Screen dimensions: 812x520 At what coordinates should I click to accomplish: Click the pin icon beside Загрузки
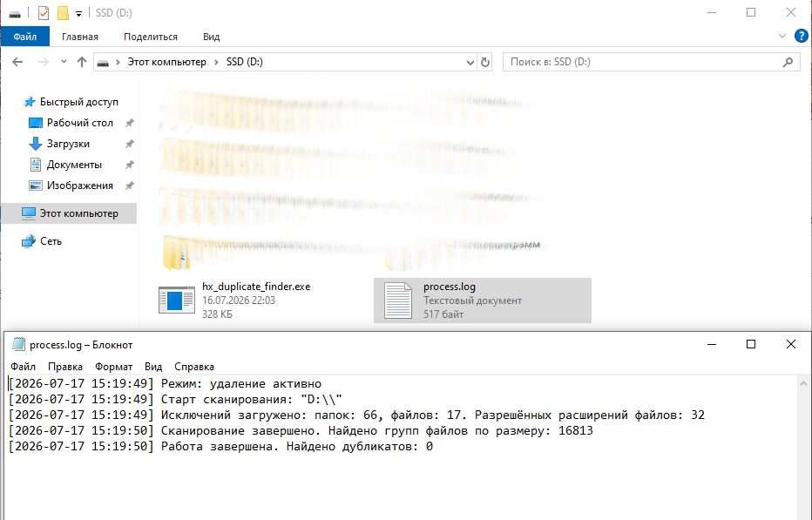click(130, 144)
